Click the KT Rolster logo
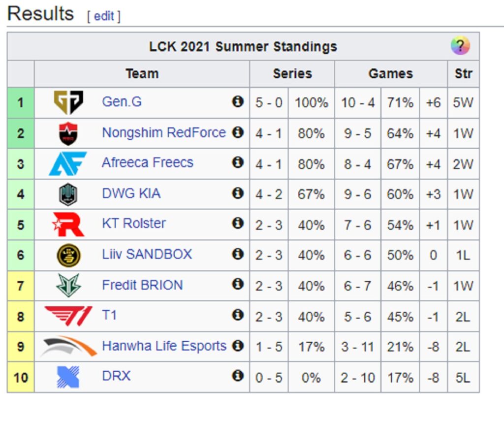The width and height of the screenshot is (504, 421). coord(68,224)
